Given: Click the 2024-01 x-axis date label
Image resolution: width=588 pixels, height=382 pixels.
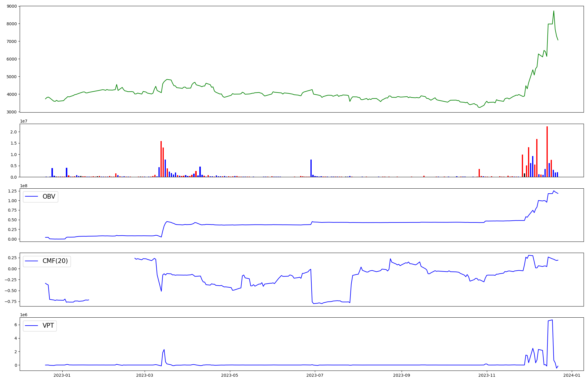Looking at the screenshot, I should (x=572, y=375).
